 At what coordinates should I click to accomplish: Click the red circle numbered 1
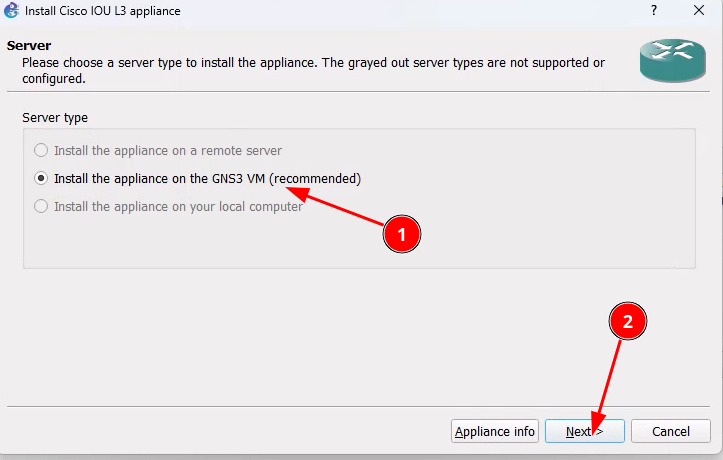click(402, 234)
